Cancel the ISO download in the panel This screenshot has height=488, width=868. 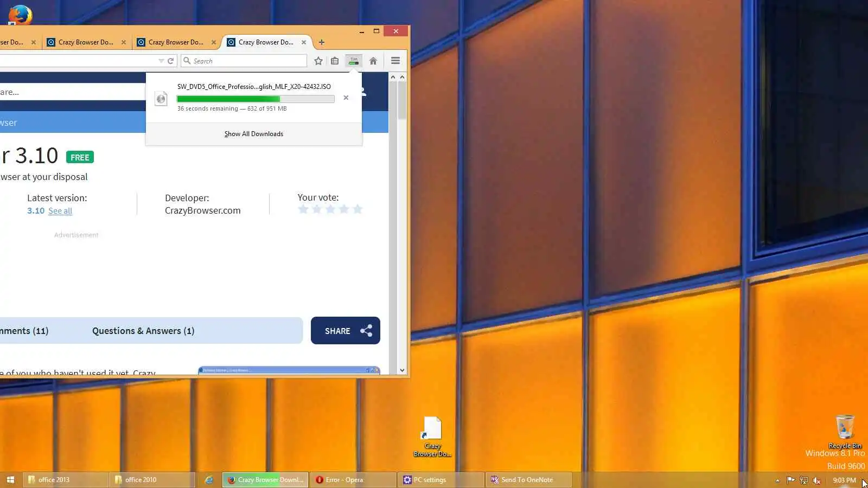click(x=346, y=98)
